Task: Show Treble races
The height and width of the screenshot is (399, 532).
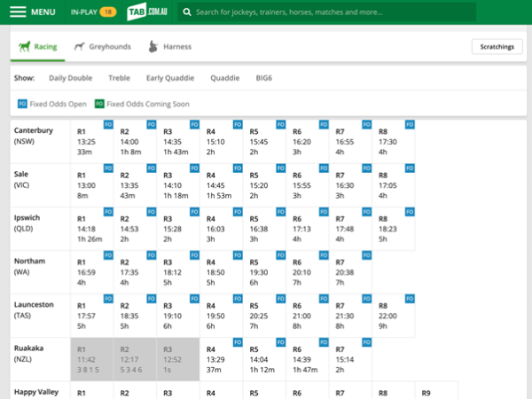Action: (119, 78)
